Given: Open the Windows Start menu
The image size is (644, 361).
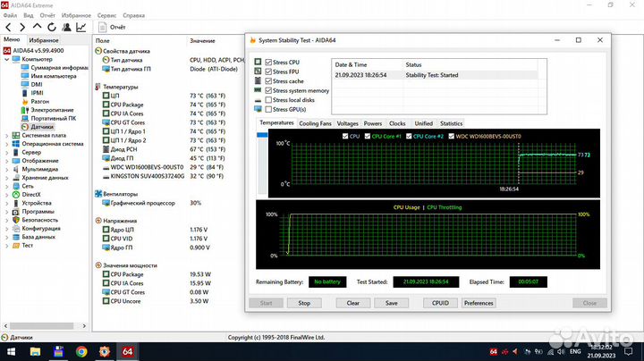Looking at the screenshot, I should pyautogui.click(x=12, y=351).
